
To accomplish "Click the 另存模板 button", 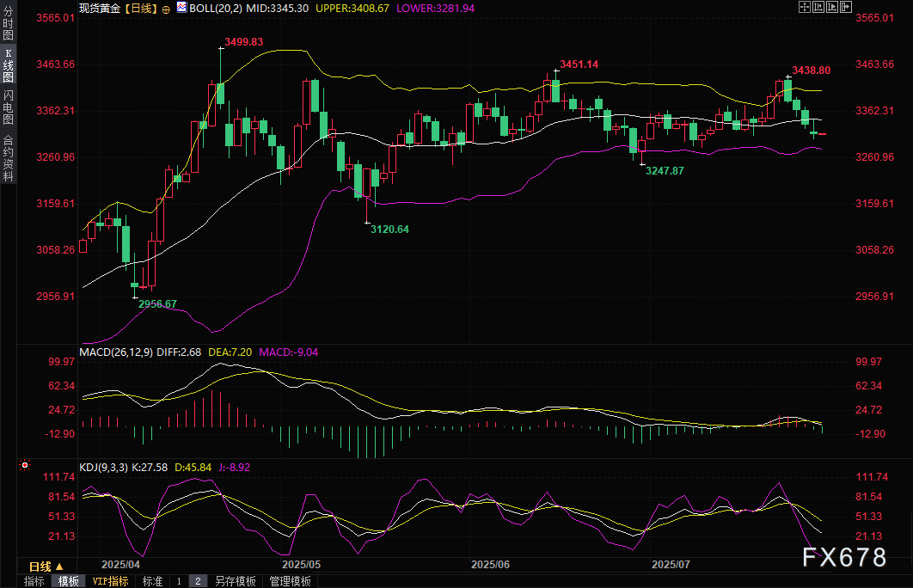I will 235,581.
